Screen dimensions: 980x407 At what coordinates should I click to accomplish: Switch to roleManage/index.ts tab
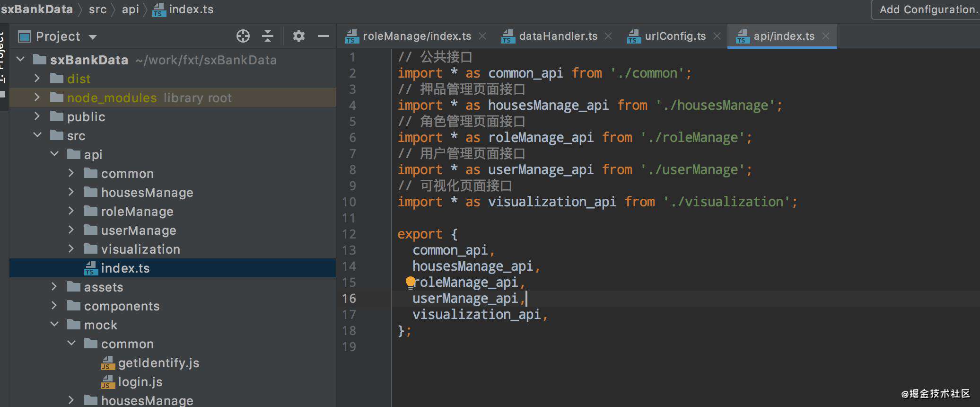(x=416, y=36)
